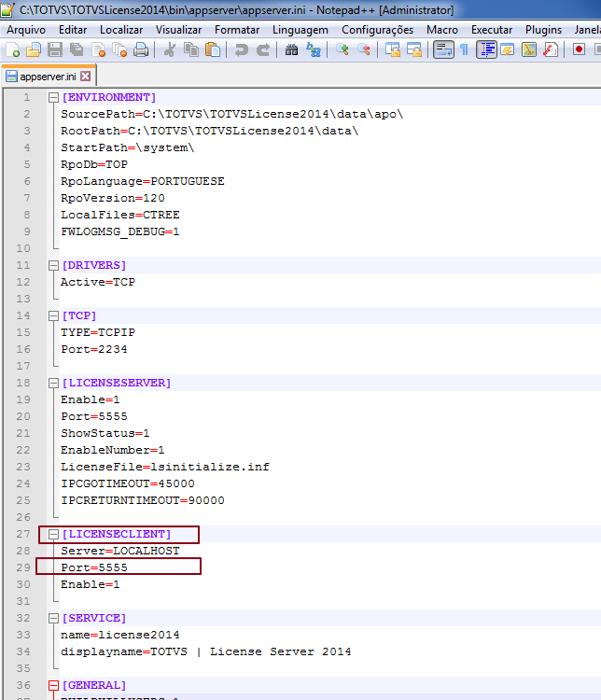Collapse the [LICENSESERVER] section fold marker
The height and width of the screenshot is (700, 601).
point(53,383)
